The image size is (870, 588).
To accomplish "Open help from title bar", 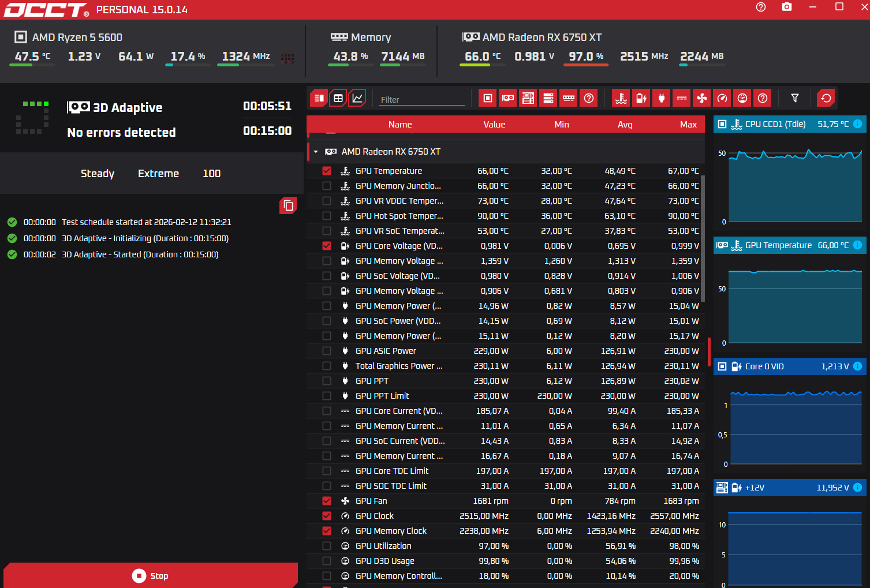I will point(761,7).
